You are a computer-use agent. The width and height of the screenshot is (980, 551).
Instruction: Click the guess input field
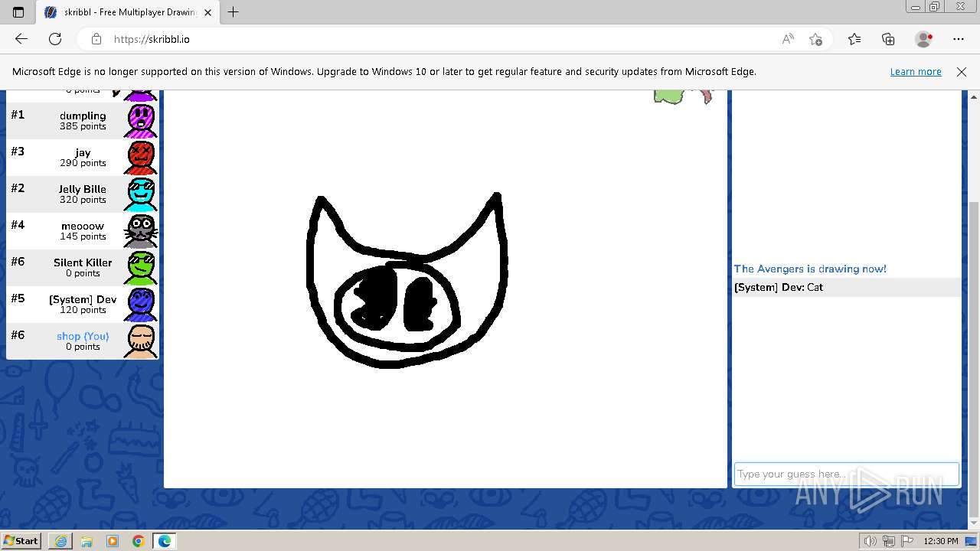click(x=846, y=474)
